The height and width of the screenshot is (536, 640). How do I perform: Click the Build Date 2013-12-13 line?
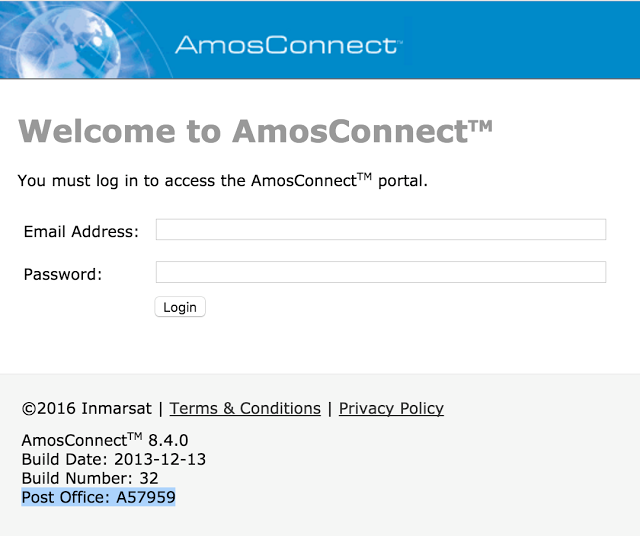click(113, 459)
